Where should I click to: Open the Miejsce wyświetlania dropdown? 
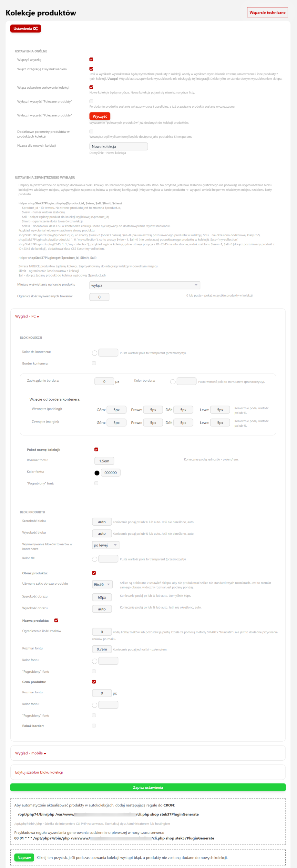point(144,285)
